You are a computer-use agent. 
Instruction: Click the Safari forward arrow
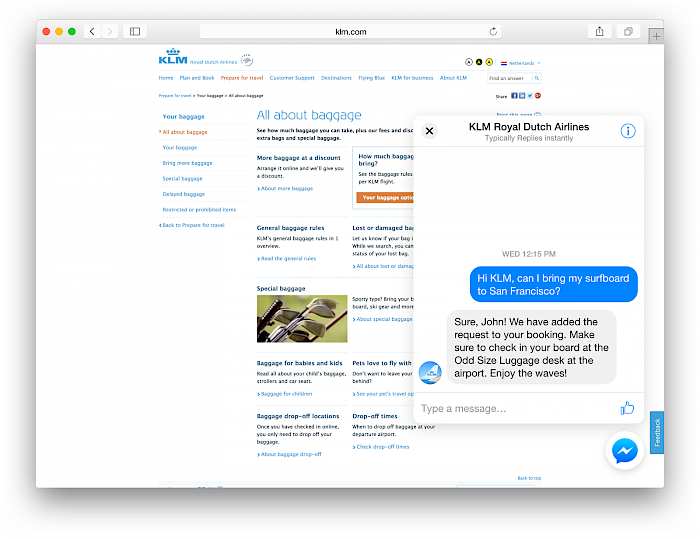tap(110, 31)
